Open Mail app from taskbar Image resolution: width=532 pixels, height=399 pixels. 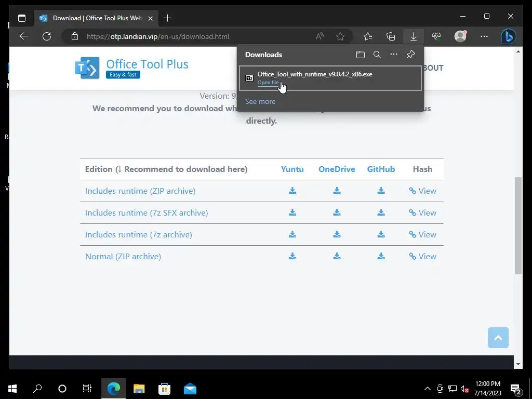(x=190, y=389)
